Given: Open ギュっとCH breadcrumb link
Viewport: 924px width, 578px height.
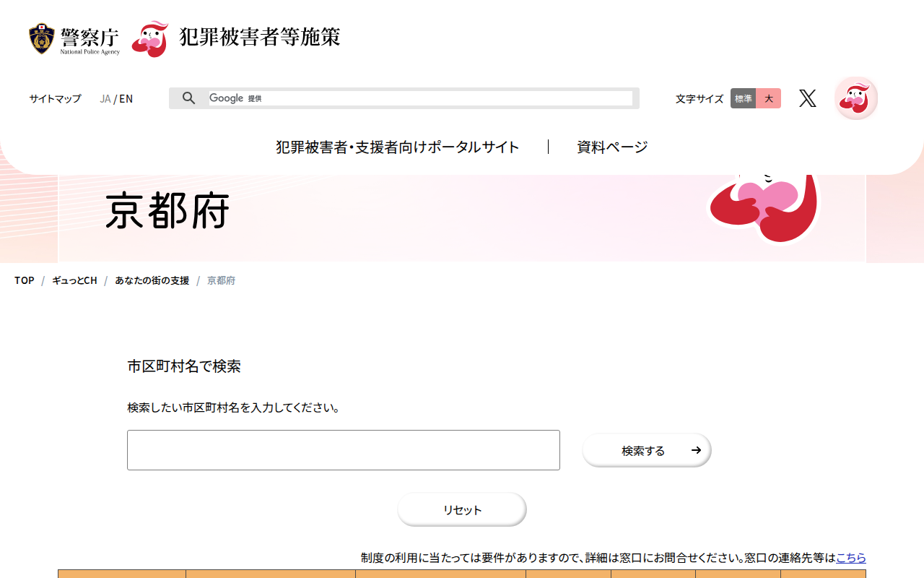Looking at the screenshot, I should 74,280.
